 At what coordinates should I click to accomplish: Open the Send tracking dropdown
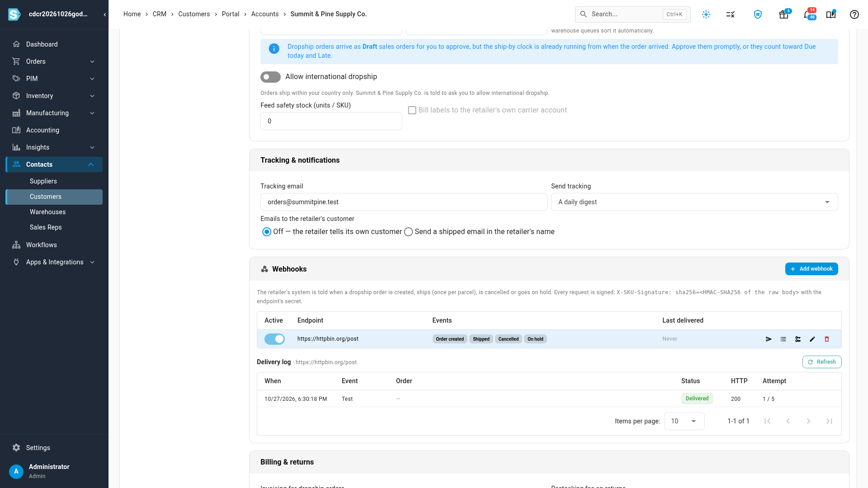[x=694, y=202]
